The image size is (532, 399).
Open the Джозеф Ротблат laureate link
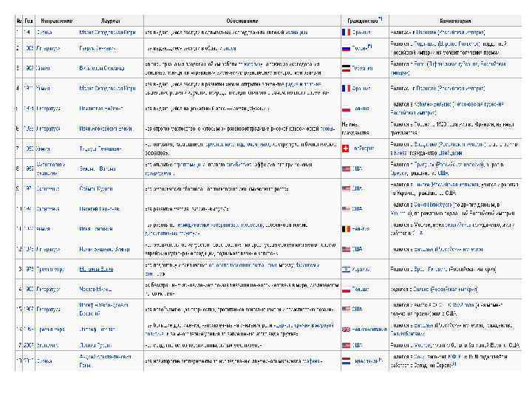98,329
